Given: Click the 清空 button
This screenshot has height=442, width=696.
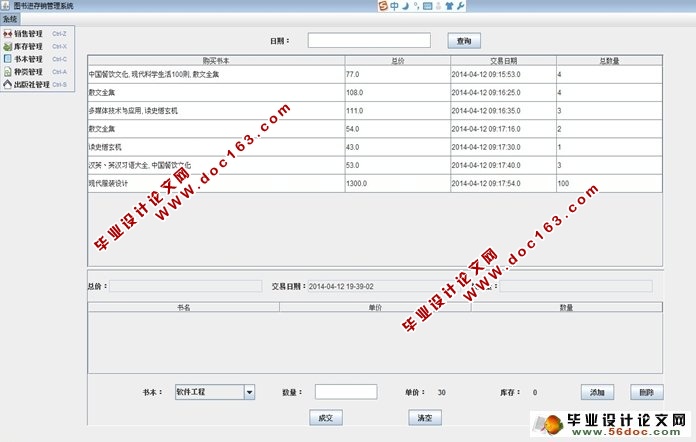Looking at the screenshot, I should click(425, 418).
